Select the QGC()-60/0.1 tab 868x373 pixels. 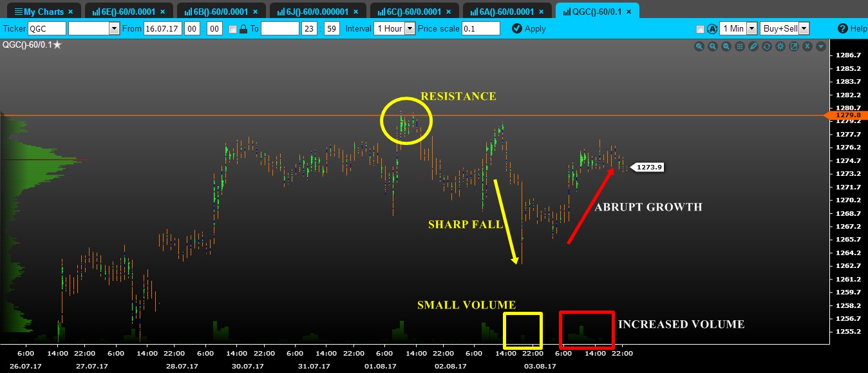(597, 12)
